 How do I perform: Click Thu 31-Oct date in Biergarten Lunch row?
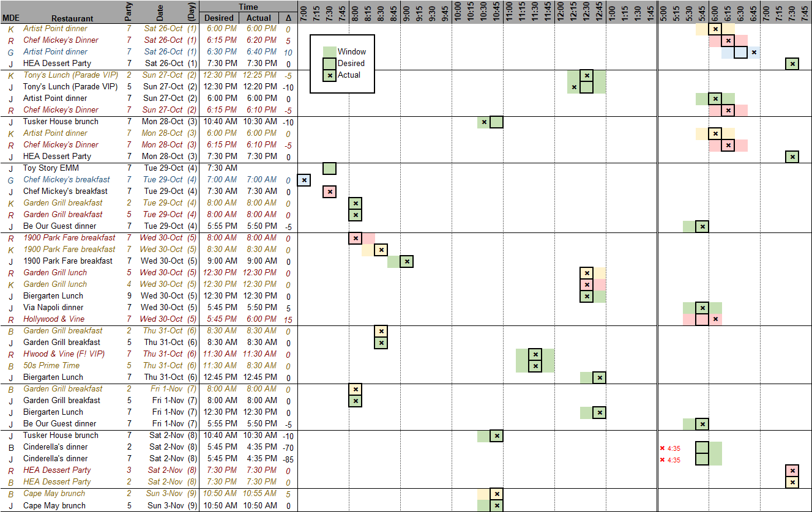163,377
